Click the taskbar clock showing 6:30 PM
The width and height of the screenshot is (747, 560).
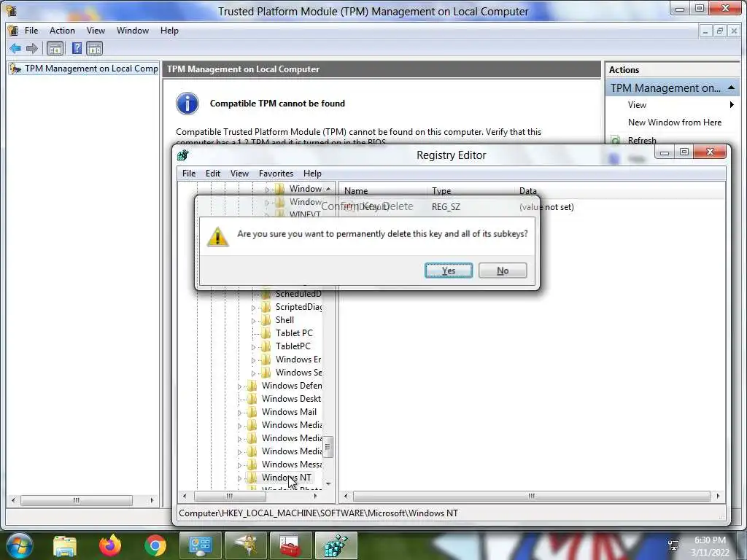pos(710,540)
